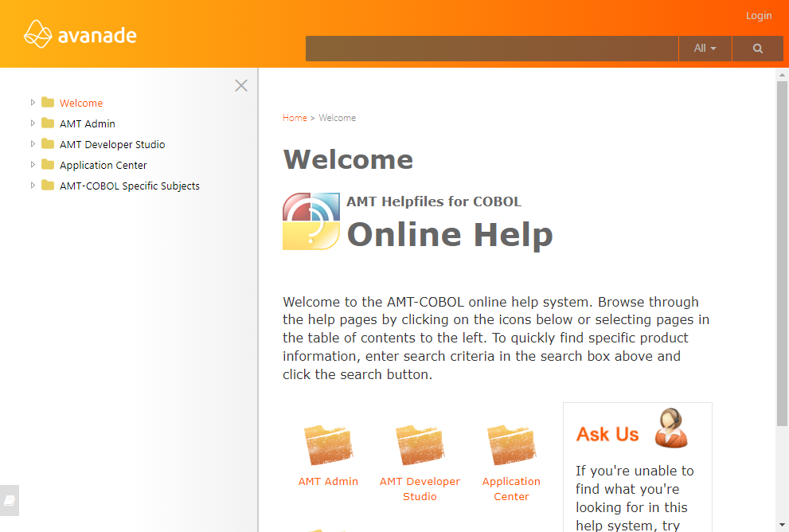The height and width of the screenshot is (532, 789).
Task: Click the vertical scrollbar thumb
Action: [x=782, y=254]
